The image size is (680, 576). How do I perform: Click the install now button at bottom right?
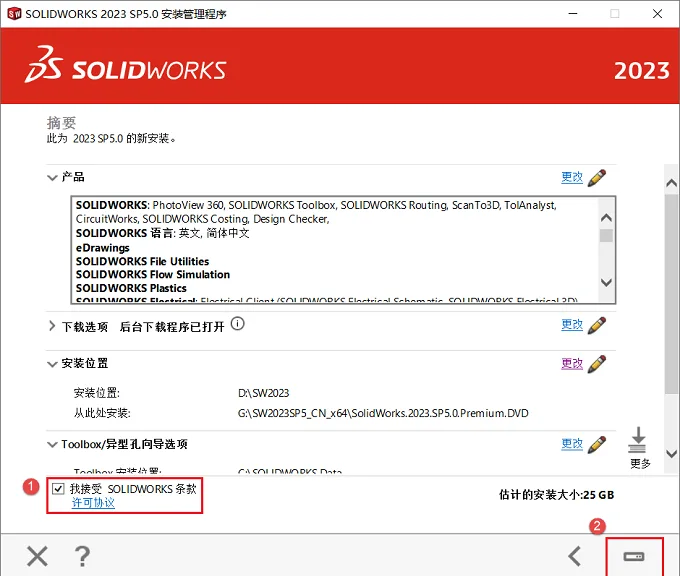click(634, 556)
